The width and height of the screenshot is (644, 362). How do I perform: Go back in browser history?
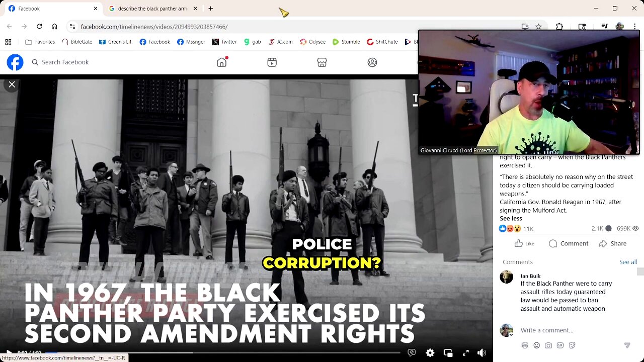pos(9,27)
